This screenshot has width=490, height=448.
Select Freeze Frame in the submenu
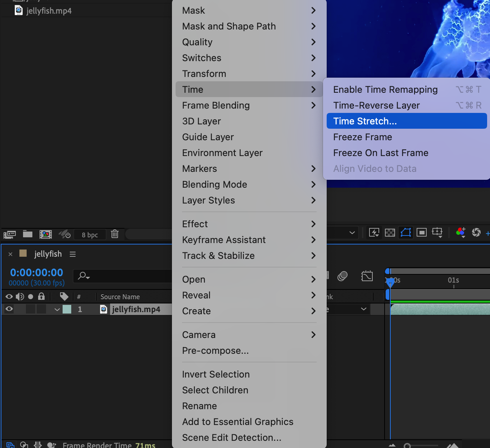[x=363, y=137]
